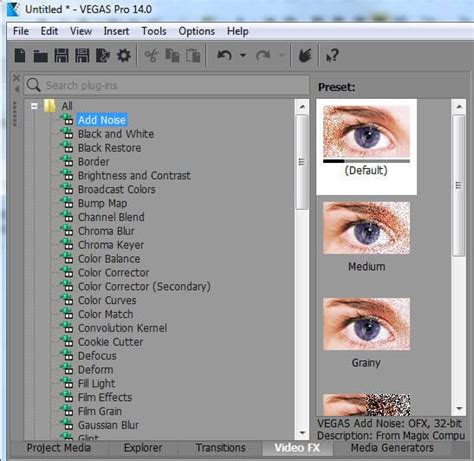474x461 pixels.
Task: Select the Channel Blend effect
Action: [111, 217]
